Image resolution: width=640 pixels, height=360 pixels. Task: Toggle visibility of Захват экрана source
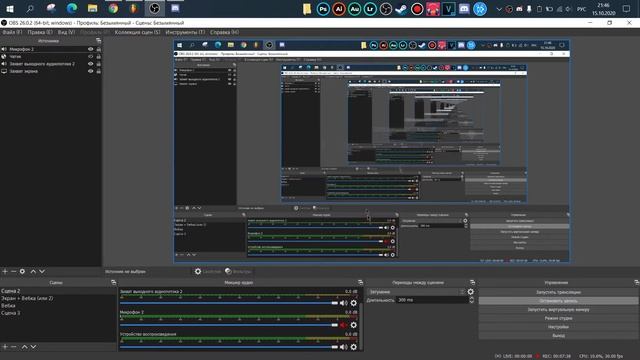[91, 71]
